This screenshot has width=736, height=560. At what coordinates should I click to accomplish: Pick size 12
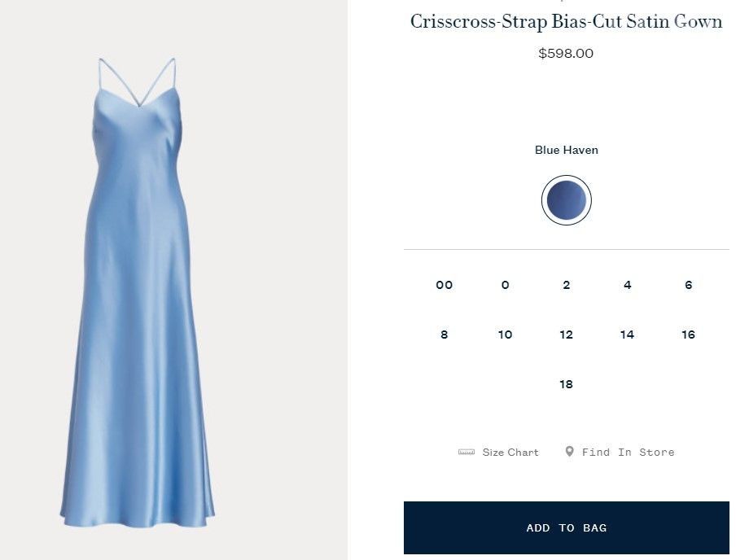coord(566,335)
